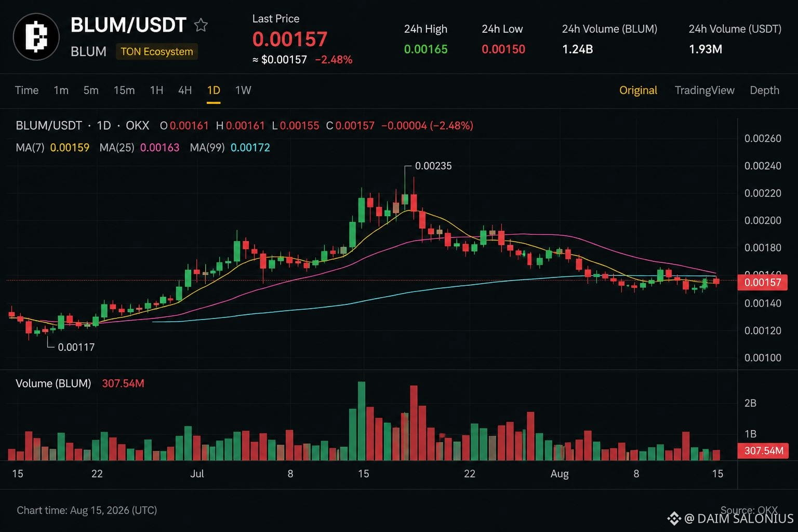This screenshot has width=798, height=532.
Task: Click the 0.00200 price axis label
Action: 763,220
